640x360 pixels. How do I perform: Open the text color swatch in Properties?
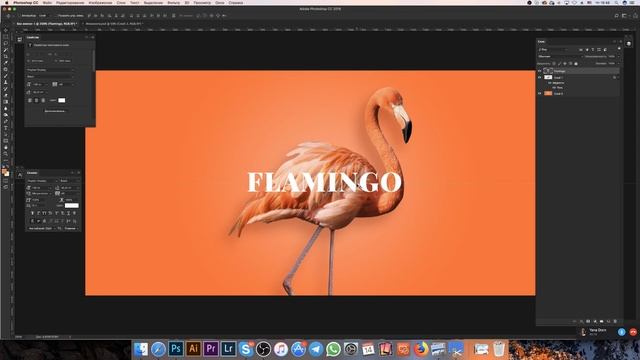(x=62, y=100)
